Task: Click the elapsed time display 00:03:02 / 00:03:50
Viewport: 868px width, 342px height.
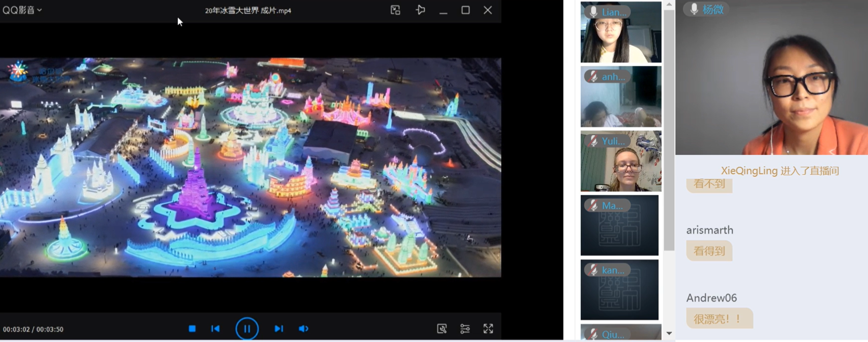Action: 33,329
